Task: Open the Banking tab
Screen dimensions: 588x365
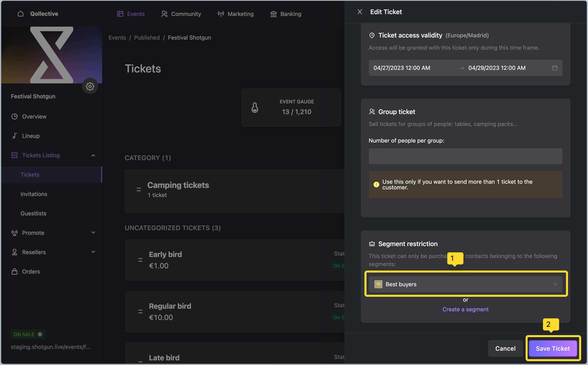Action: pyautogui.click(x=286, y=14)
